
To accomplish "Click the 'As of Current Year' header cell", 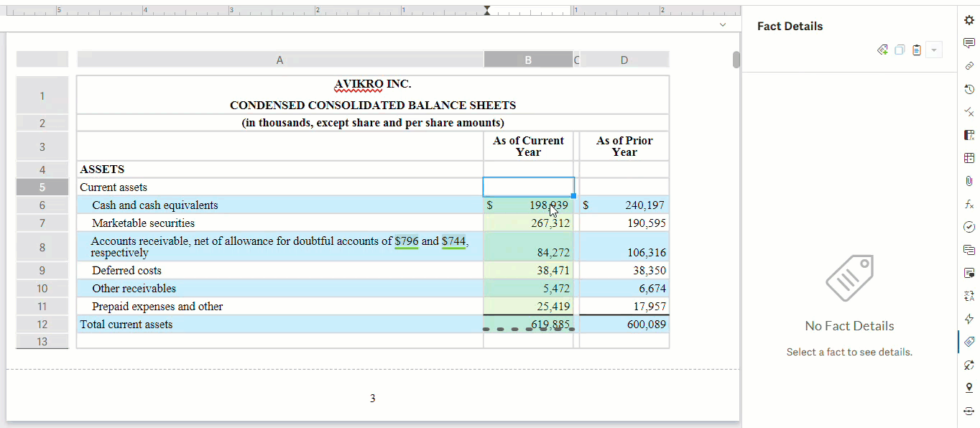I will 528,146.
